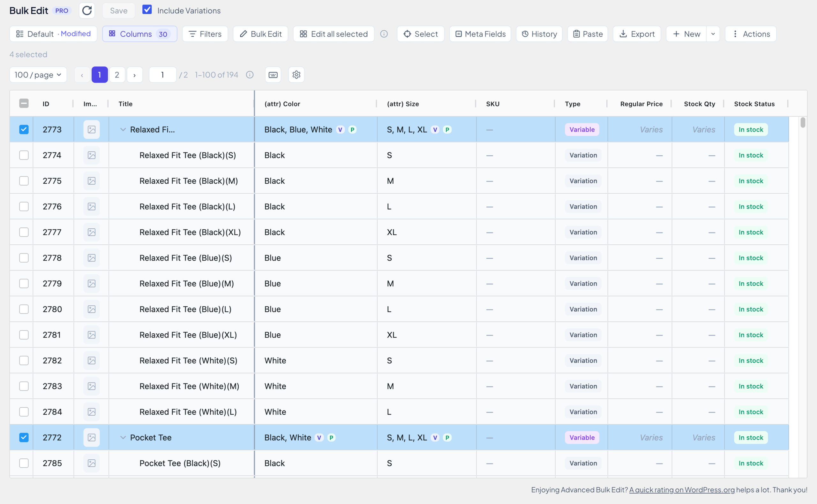817x504 pixels.
Task: Click image placeholder for variation 2778
Action: (x=91, y=258)
